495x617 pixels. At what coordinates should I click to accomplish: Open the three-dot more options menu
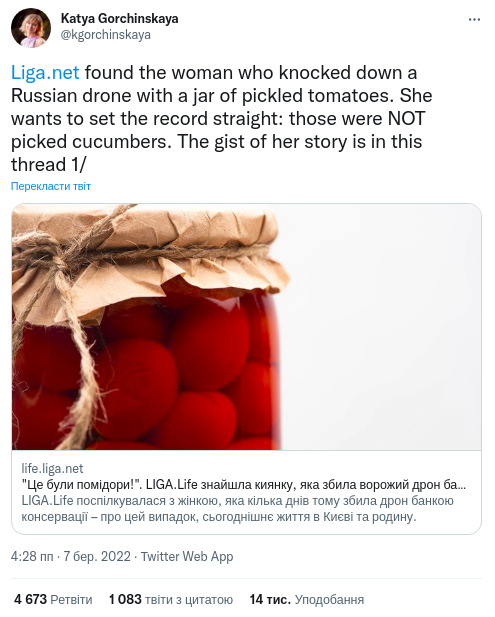tap(474, 20)
